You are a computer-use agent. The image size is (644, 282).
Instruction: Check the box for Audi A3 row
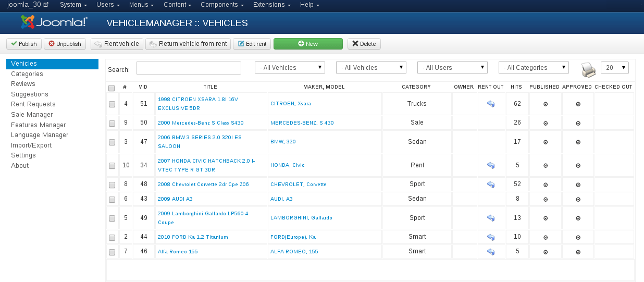point(112,199)
